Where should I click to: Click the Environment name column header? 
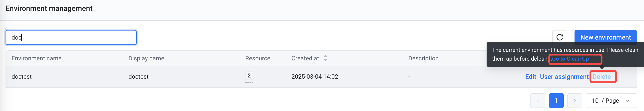(x=36, y=58)
